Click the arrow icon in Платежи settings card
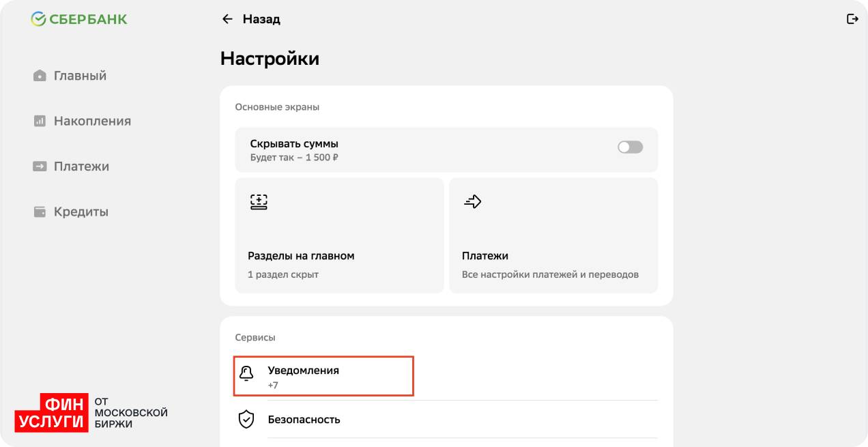The width and height of the screenshot is (868, 447). (472, 201)
